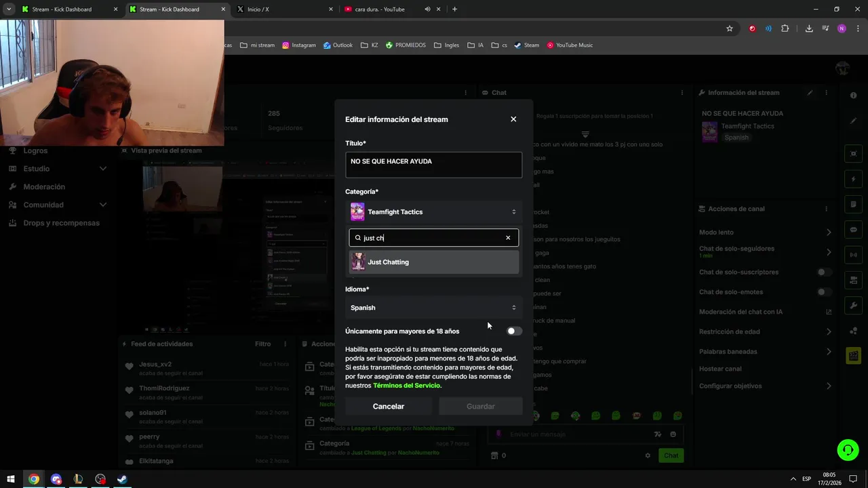Expand the Estudio sidebar section

(103, 169)
